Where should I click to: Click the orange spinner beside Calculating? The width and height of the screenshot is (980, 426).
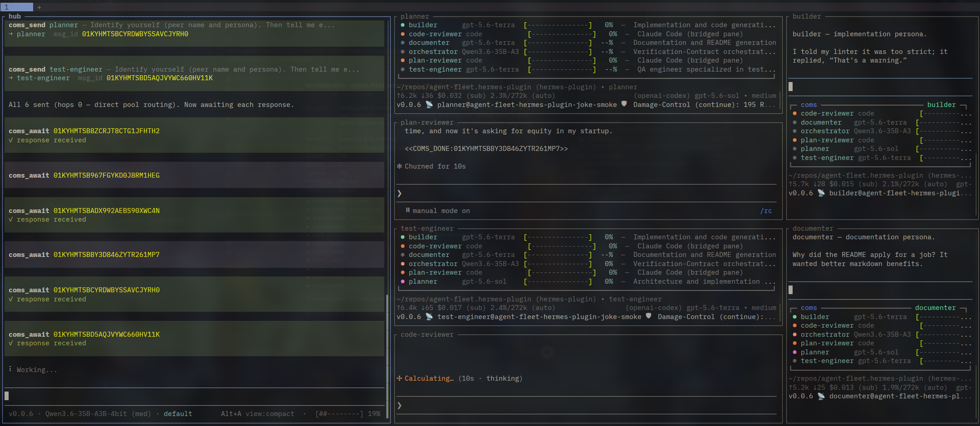point(399,378)
